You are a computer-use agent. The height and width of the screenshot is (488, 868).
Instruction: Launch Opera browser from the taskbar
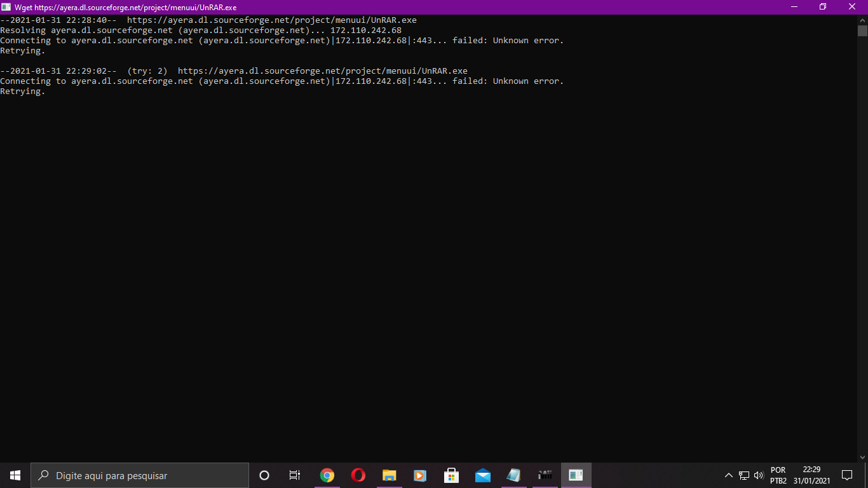358,475
